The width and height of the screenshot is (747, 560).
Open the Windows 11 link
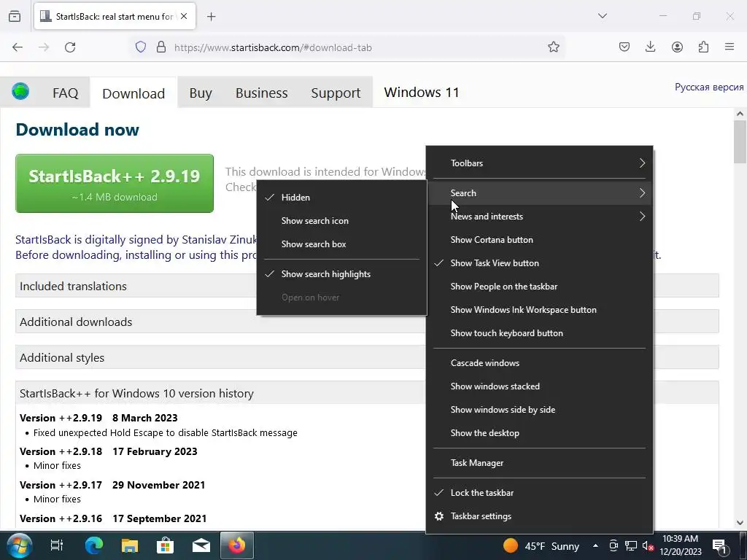pyautogui.click(x=422, y=92)
